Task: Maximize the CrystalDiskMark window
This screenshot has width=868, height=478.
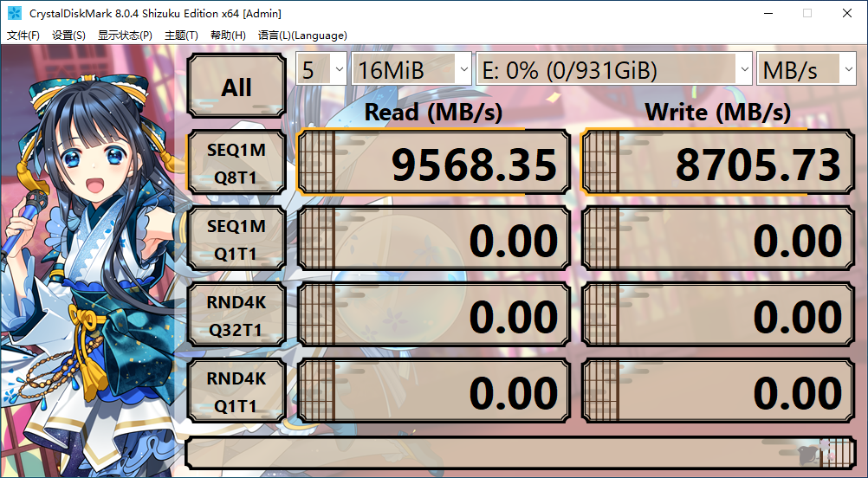Action: 807,13
